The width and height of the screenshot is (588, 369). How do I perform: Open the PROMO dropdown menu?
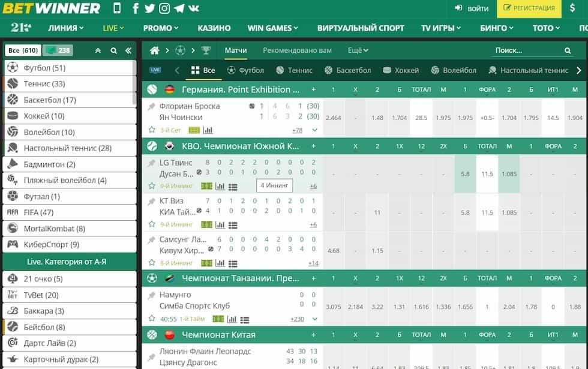pyautogui.click(x=161, y=28)
